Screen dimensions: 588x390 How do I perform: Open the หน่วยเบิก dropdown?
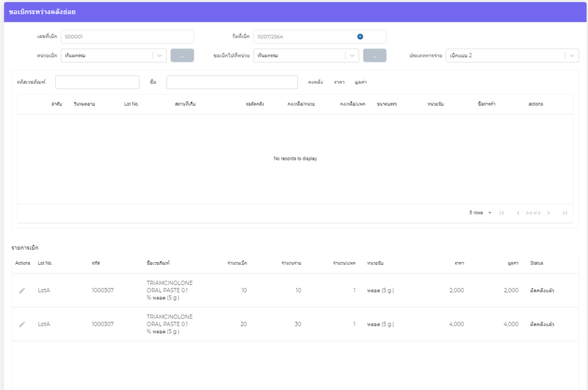point(159,56)
